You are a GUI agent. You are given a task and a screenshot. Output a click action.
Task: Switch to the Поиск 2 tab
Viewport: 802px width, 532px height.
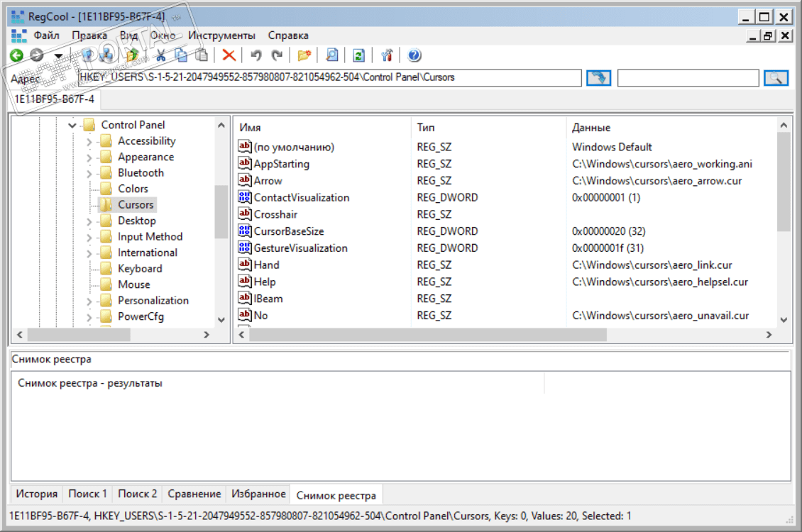pos(137,494)
